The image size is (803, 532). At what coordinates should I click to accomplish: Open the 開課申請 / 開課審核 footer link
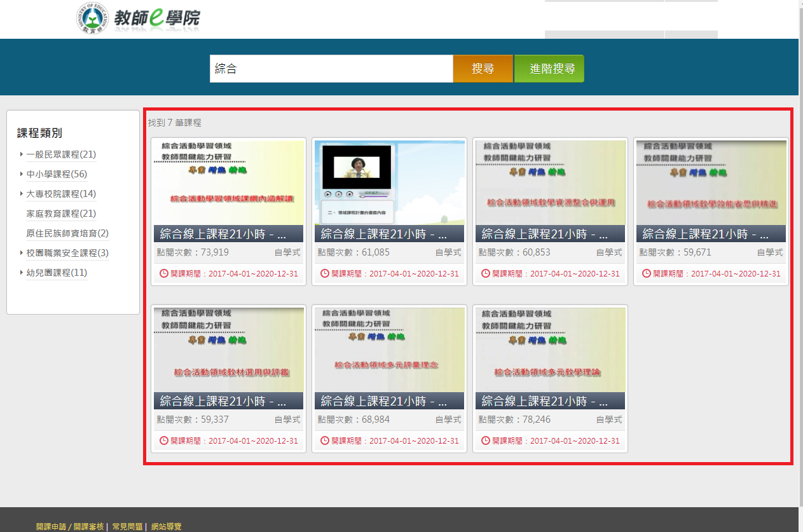coord(70,526)
